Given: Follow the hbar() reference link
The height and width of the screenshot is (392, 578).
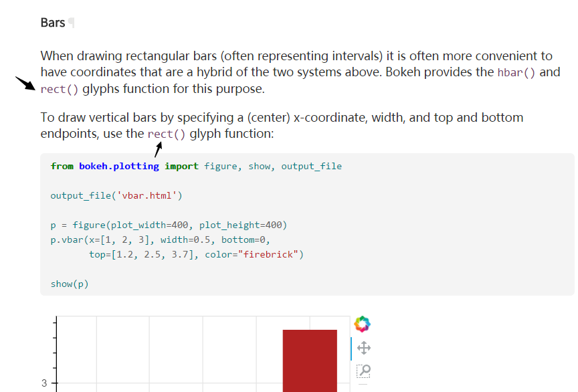Looking at the screenshot, I should pos(516,72).
